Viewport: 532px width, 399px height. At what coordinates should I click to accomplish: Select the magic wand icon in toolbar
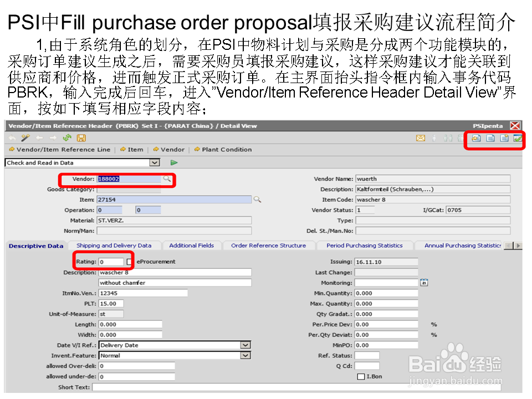pos(25,138)
